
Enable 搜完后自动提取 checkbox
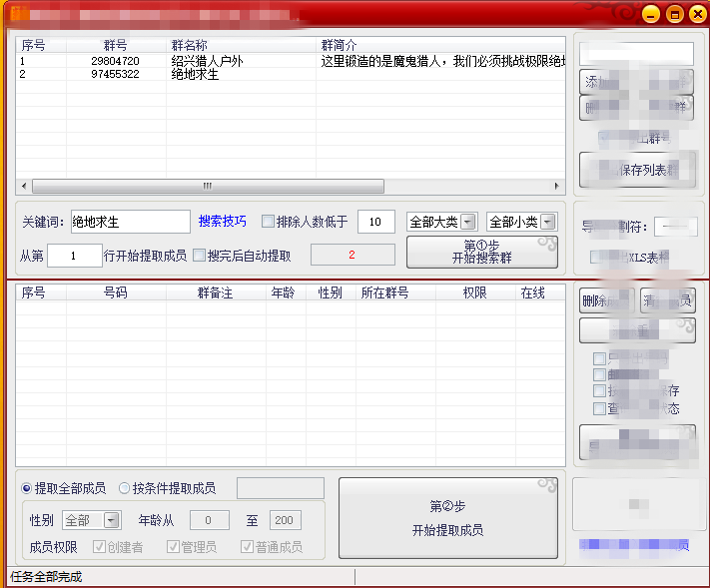200,256
